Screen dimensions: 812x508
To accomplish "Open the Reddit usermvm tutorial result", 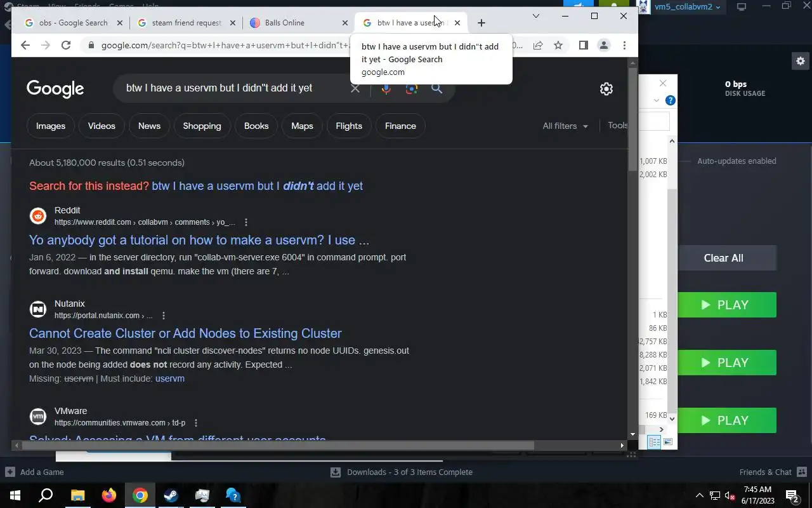I will 199,240.
